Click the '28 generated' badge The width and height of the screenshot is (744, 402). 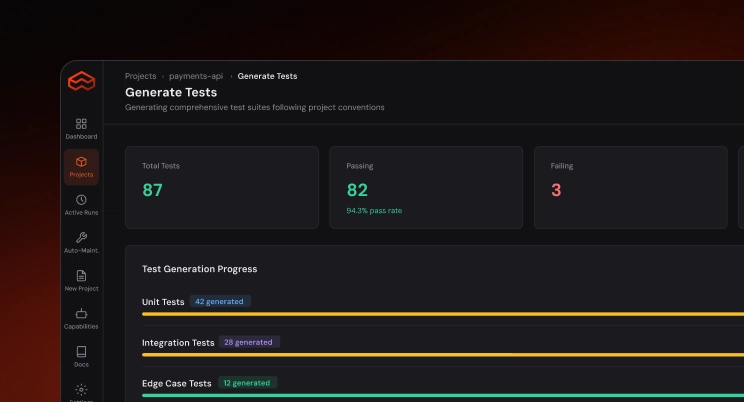[249, 342]
